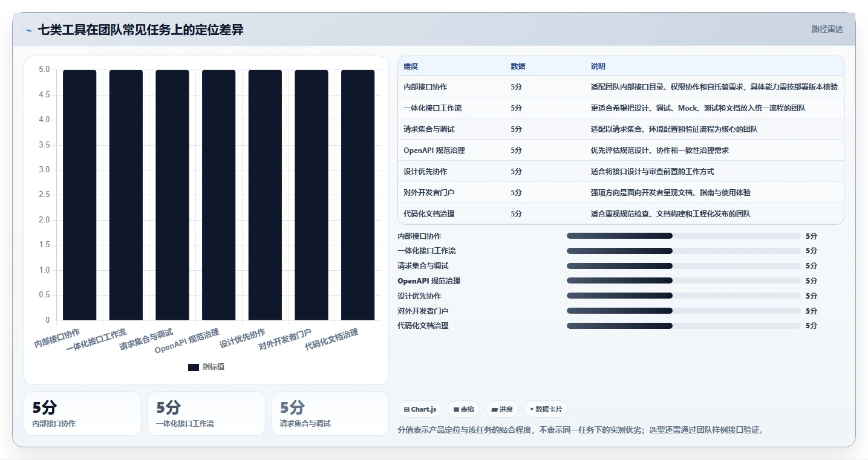The height and width of the screenshot is (460, 868).
Task: Click the 请求集合与调试 label in progress list
Action: [x=423, y=266]
